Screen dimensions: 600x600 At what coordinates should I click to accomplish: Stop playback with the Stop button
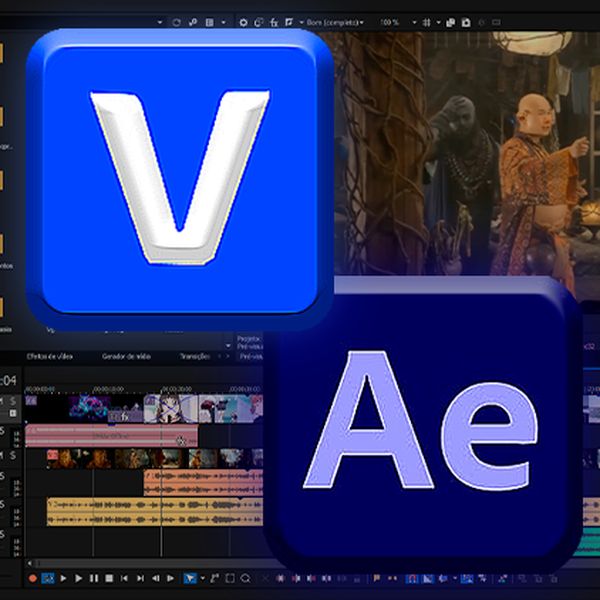pos(109,578)
